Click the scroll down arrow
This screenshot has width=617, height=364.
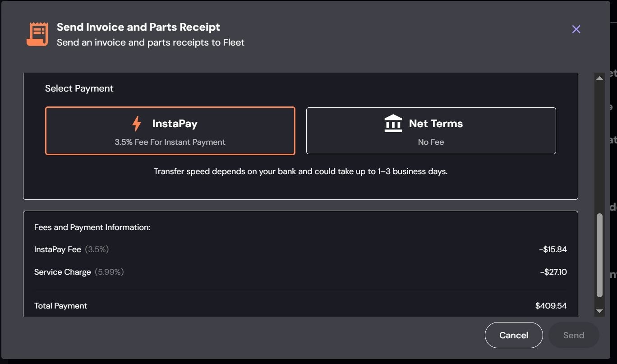[x=599, y=311]
